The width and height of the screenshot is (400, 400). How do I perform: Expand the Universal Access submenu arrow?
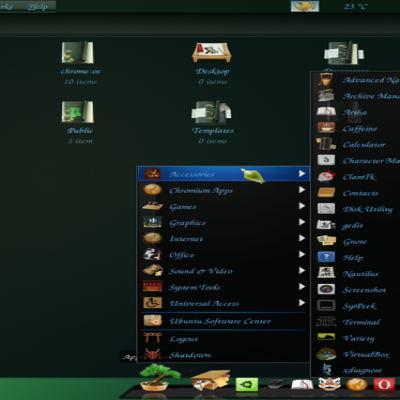[302, 303]
